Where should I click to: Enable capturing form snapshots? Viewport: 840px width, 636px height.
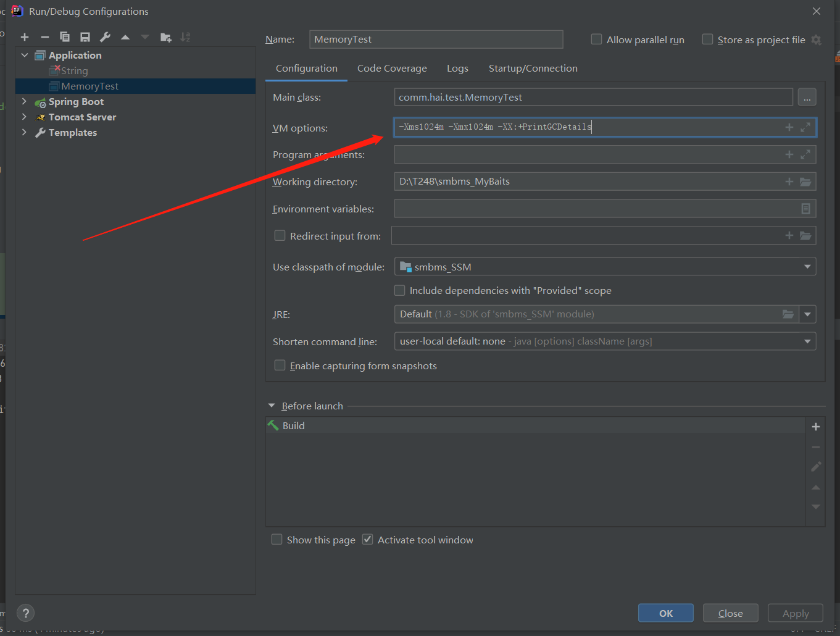(280, 366)
